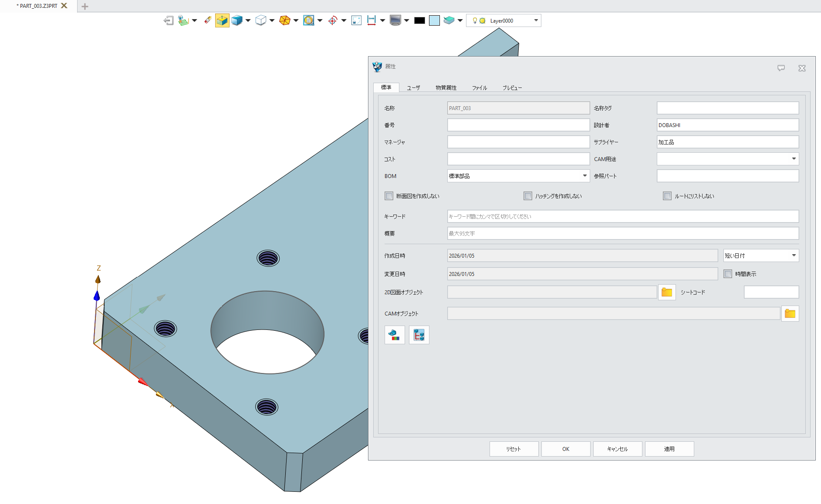Viewport: 821px width, 504px height.
Task: Select the eraser tool in toolbar
Action: 208,20
